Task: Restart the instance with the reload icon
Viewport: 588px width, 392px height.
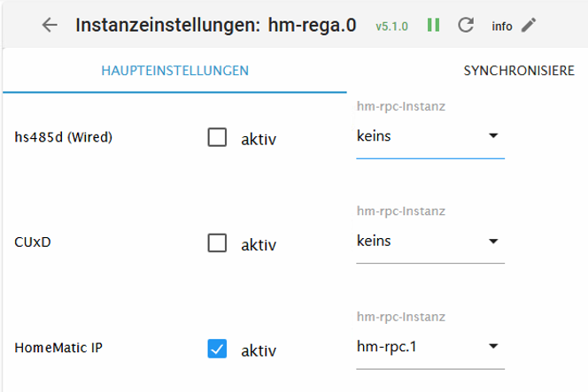Action: [x=466, y=25]
